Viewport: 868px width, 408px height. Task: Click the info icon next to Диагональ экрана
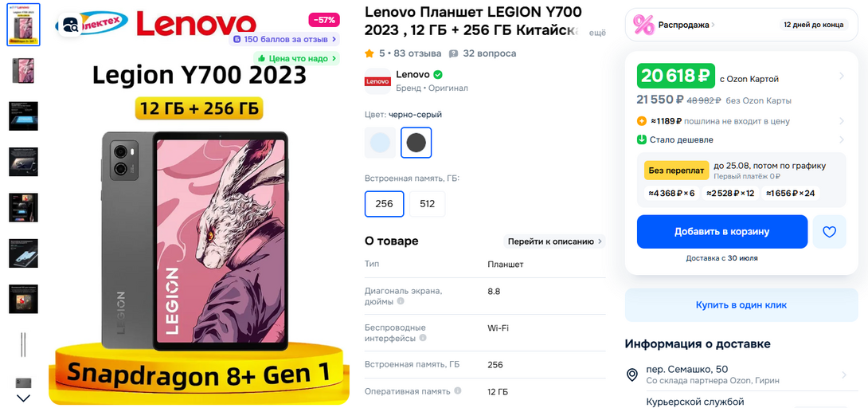click(x=401, y=302)
